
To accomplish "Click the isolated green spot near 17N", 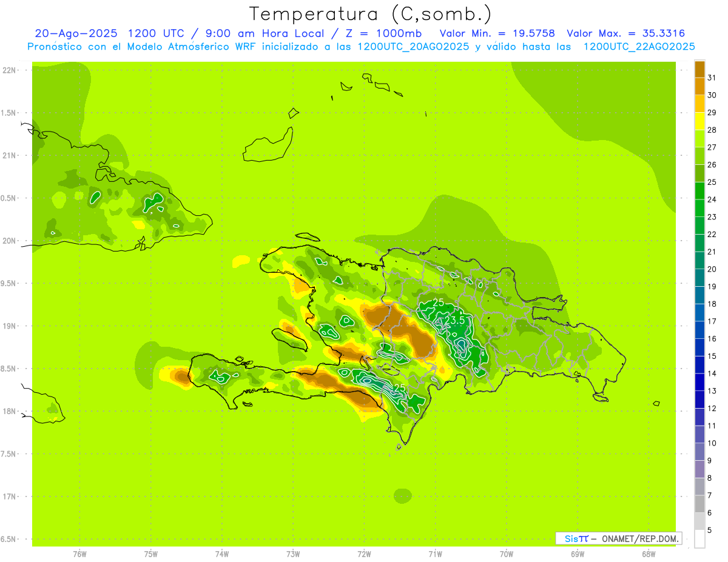I will (x=402, y=496).
